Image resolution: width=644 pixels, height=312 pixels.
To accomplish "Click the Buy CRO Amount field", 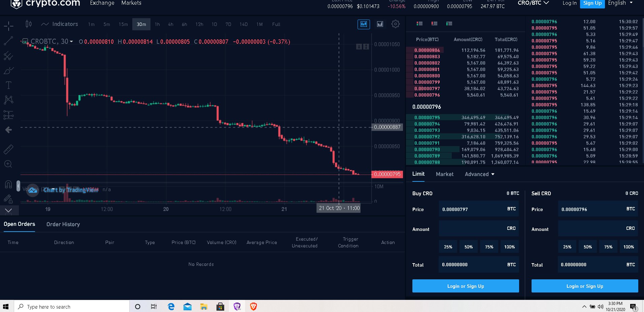I will [479, 229].
